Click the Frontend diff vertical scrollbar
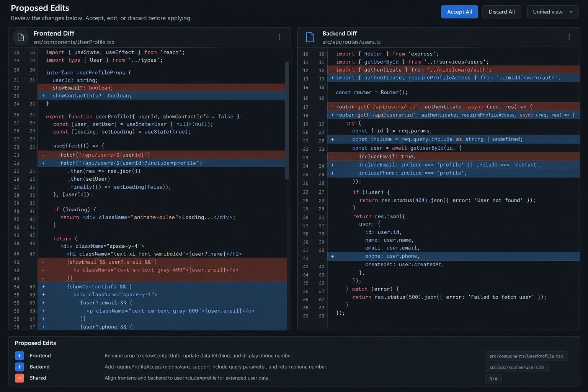Screen dimensions: 588x392 pos(287,121)
